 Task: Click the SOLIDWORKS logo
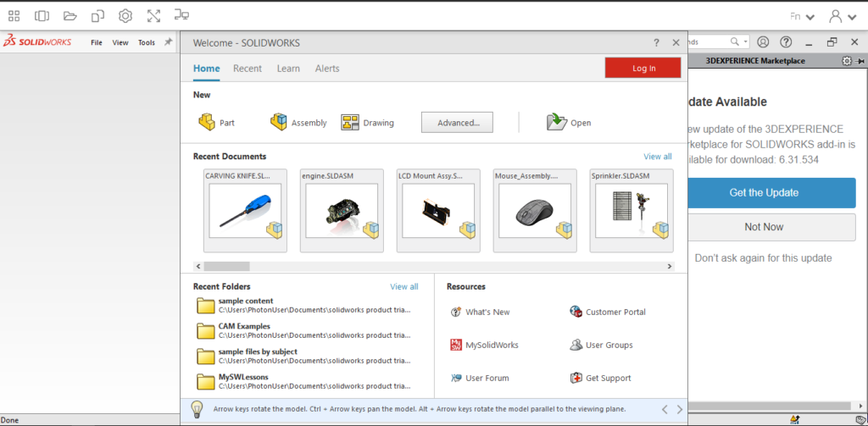coord(37,41)
